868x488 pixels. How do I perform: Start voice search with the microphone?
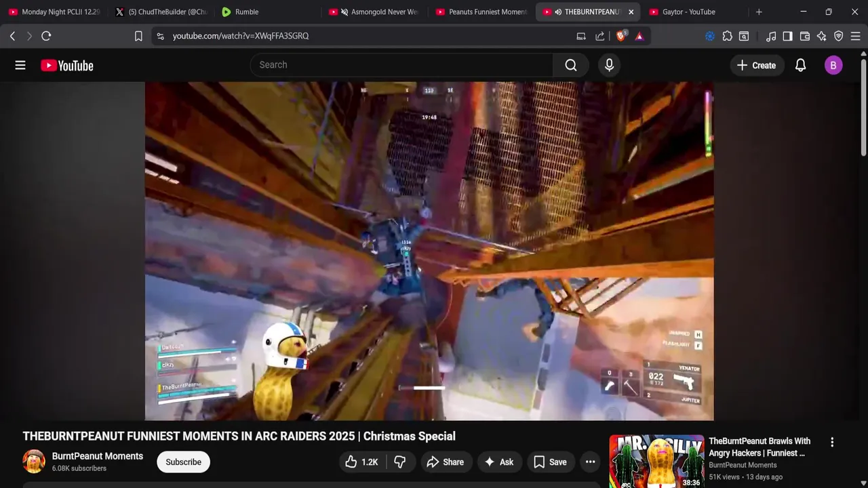click(609, 65)
